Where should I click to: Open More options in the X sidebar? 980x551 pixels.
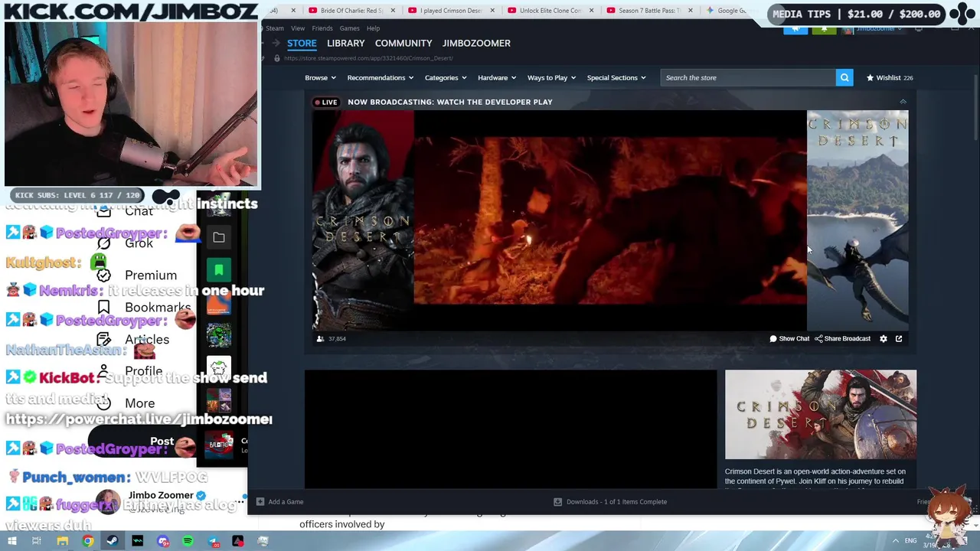click(126, 403)
